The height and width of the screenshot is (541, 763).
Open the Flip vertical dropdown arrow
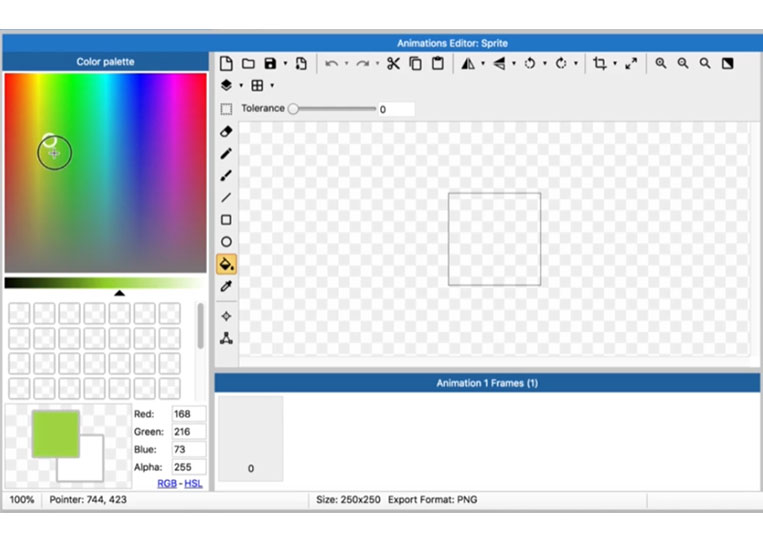pyautogui.click(x=514, y=63)
